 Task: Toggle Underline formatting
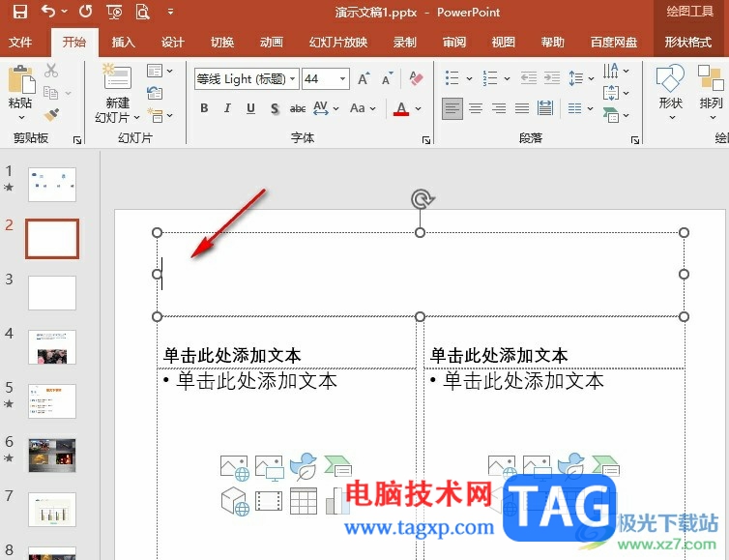pos(250,108)
